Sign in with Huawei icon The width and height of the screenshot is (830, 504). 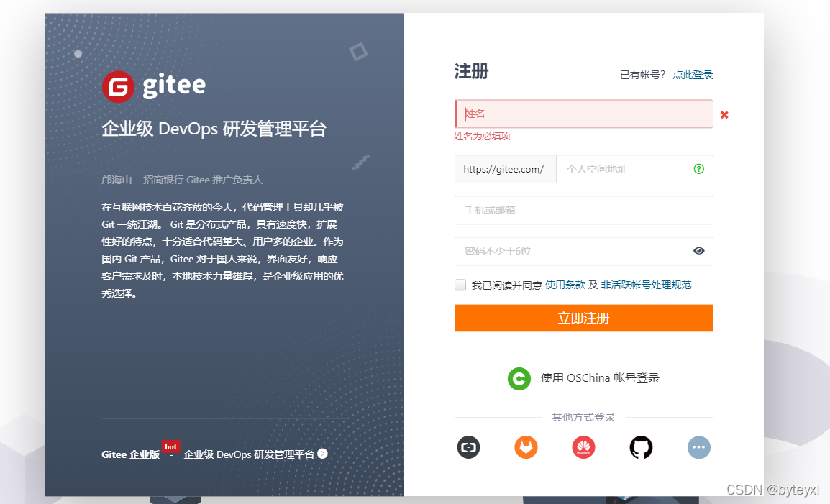(x=583, y=447)
